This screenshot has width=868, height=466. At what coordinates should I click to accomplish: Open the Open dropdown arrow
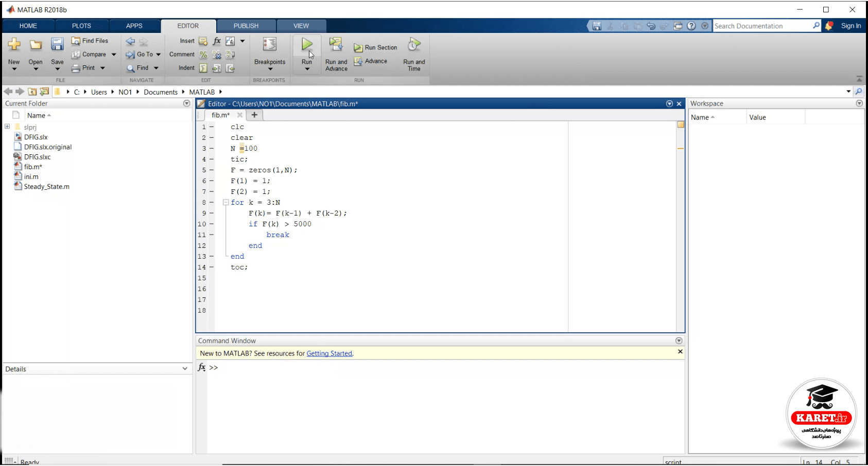36,69
